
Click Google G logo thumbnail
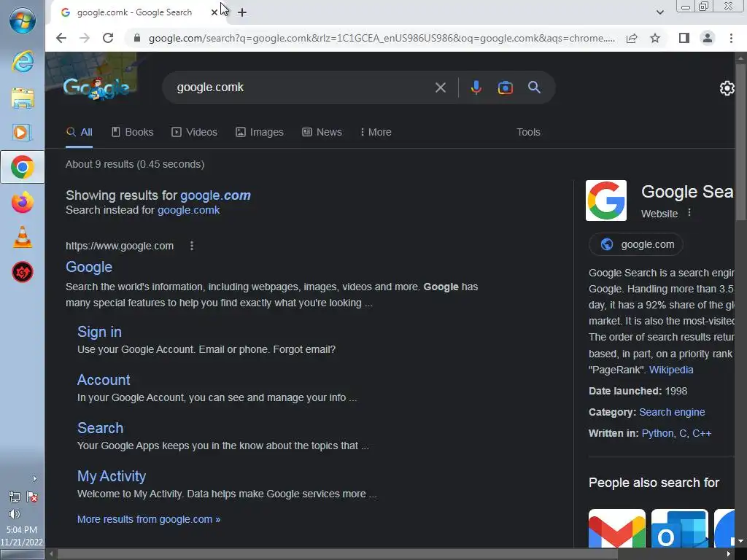606,201
